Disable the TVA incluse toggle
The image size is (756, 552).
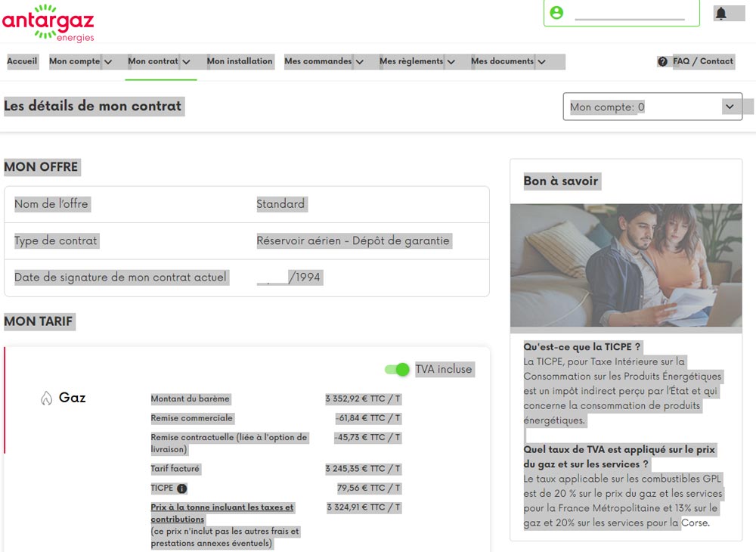pyautogui.click(x=396, y=369)
